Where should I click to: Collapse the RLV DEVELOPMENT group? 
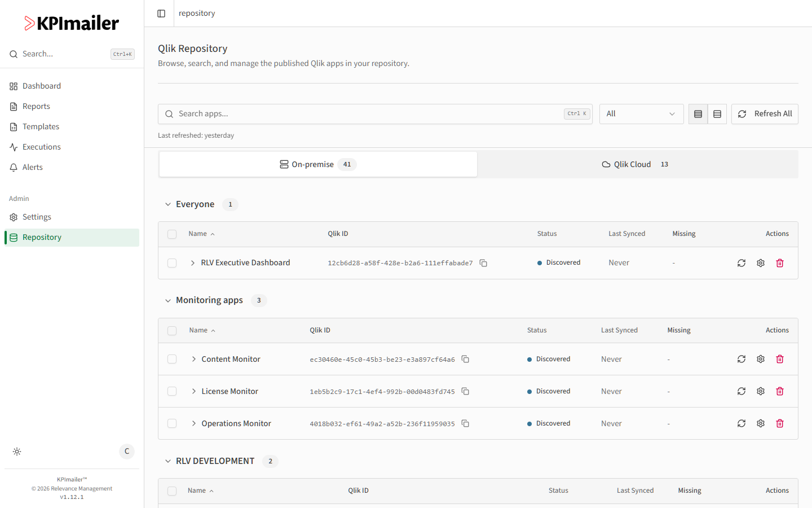coord(167,461)
